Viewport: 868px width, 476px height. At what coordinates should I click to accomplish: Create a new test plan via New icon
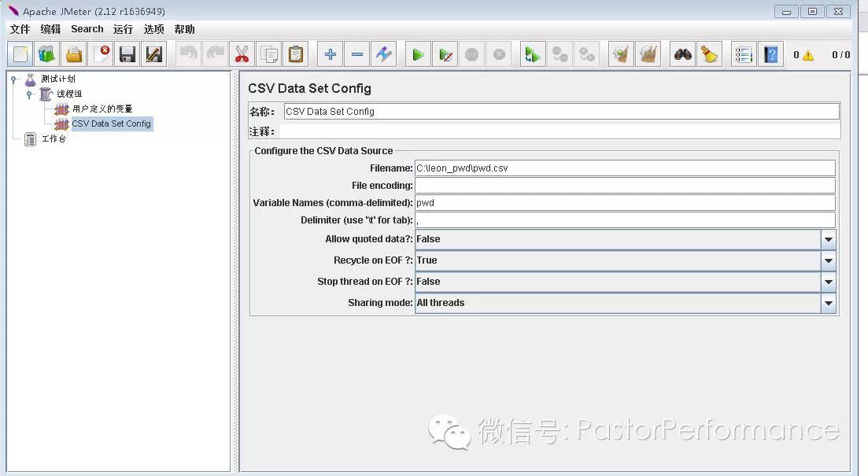click(20, 54)
